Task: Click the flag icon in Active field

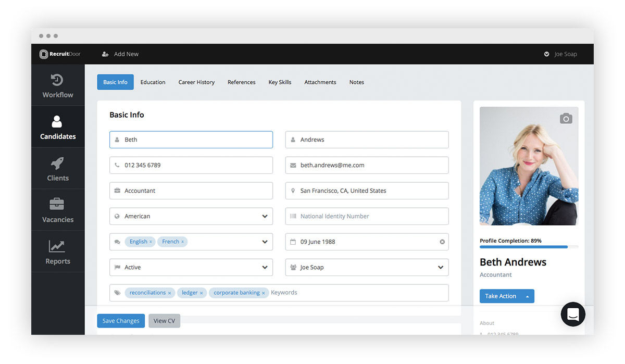Action: 117,267
